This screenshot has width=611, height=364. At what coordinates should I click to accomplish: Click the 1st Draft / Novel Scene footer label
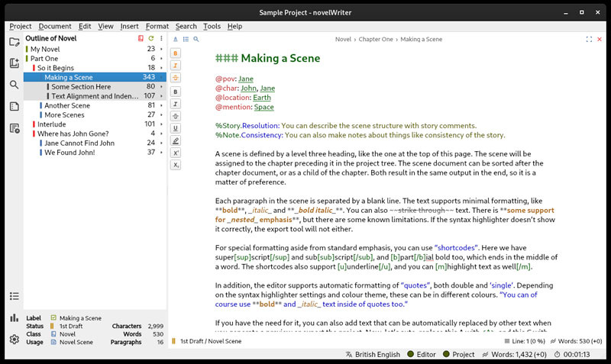[211, 341]
